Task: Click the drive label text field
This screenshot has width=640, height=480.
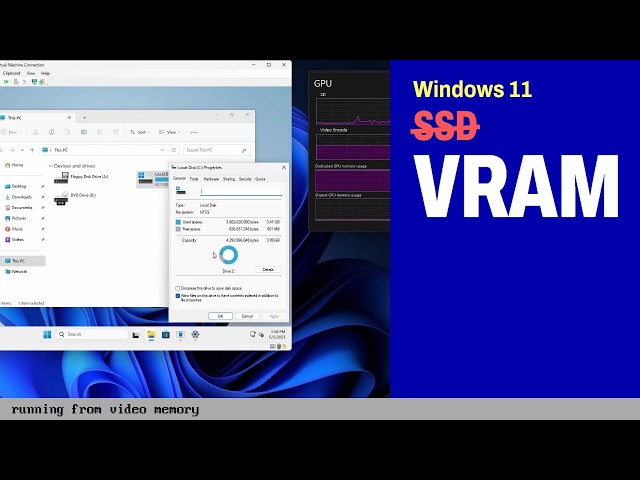Action: click(240, 191)
